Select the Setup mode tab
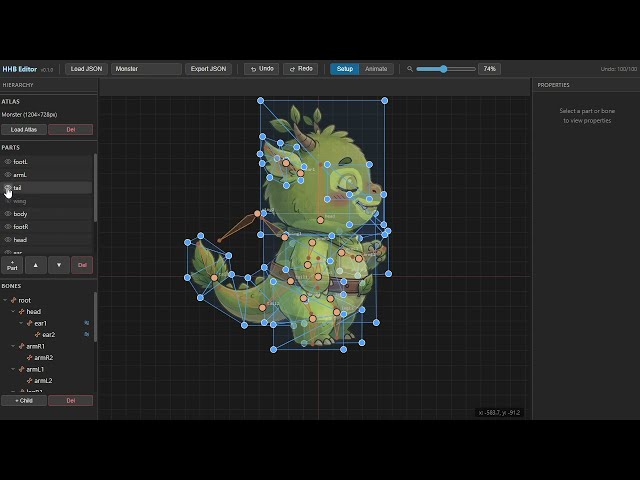This screenshot has height=480, width=640. (x=345, y=69)
